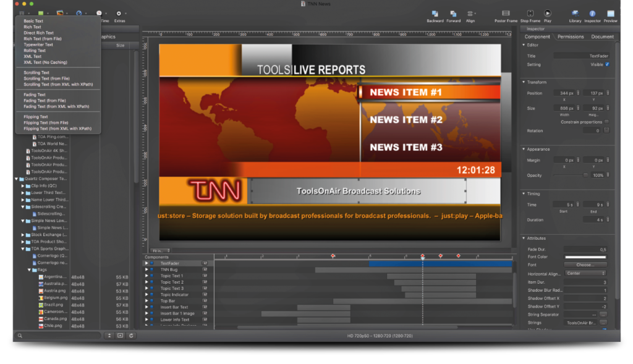Click the library search magnifier icon
Viewport: 633px width, 364px height.
tap(20, 336)
